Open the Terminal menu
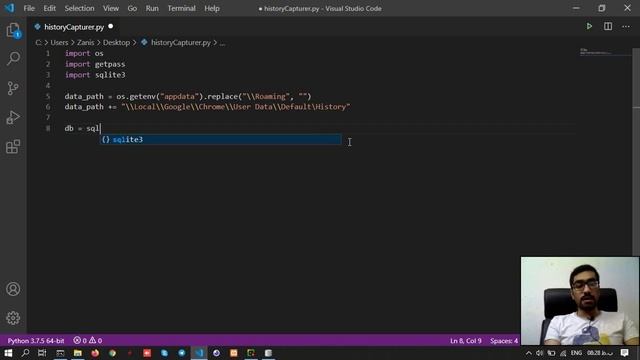 [x=181, y=8]
